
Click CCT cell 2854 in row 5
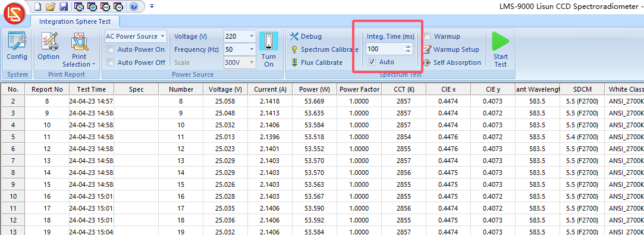(x=404, y=136)
